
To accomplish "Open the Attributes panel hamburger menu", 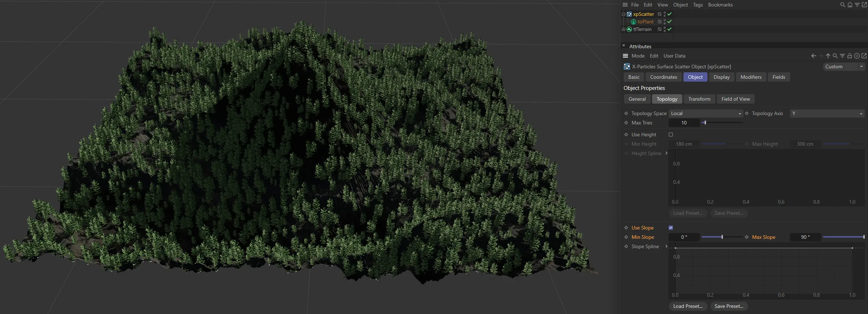I will click(625, 56).
